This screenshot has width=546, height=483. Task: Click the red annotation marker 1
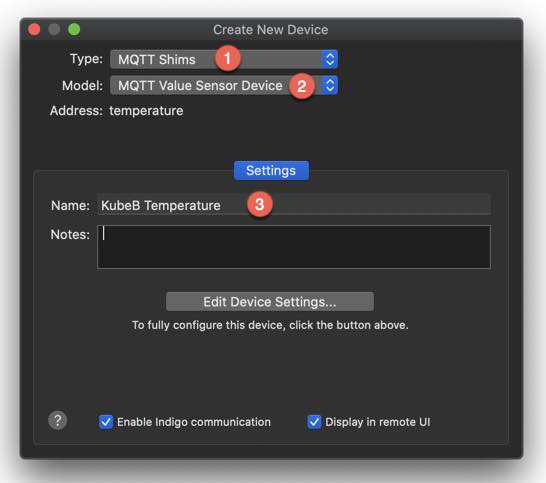228,58
